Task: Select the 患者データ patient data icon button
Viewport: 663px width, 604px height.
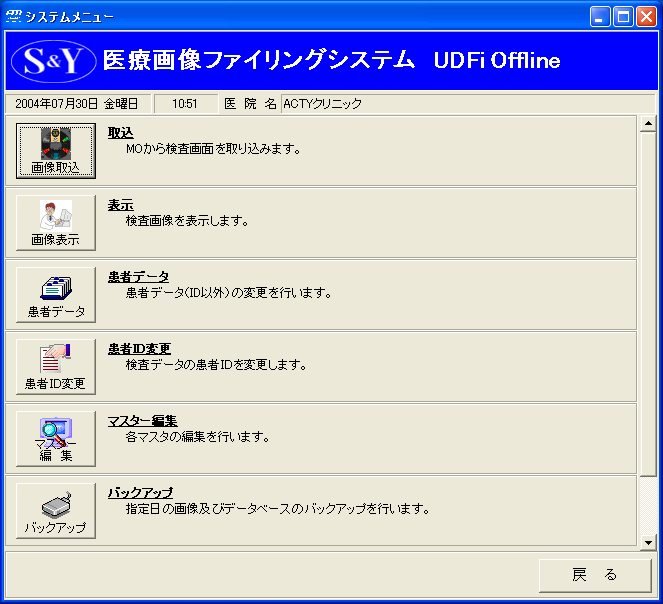Action: point(56,295)
